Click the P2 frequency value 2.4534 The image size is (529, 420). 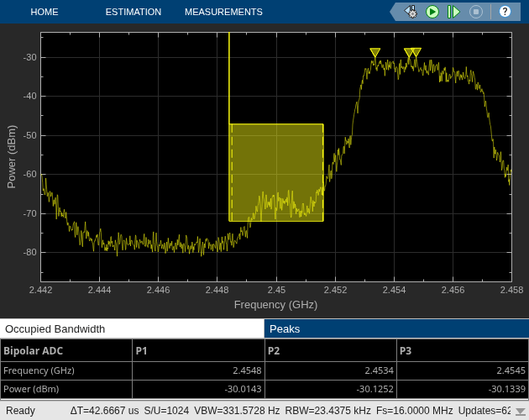[x=379, y=370]
